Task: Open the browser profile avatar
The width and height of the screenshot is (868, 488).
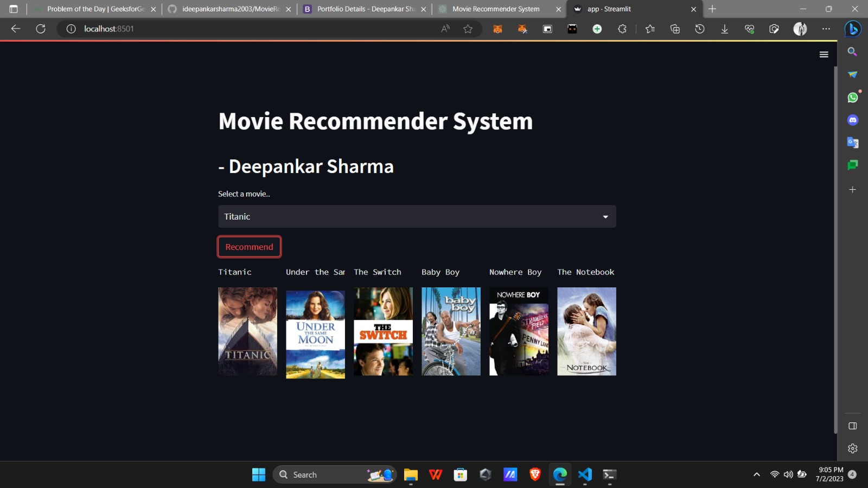Action: point(800,29)
